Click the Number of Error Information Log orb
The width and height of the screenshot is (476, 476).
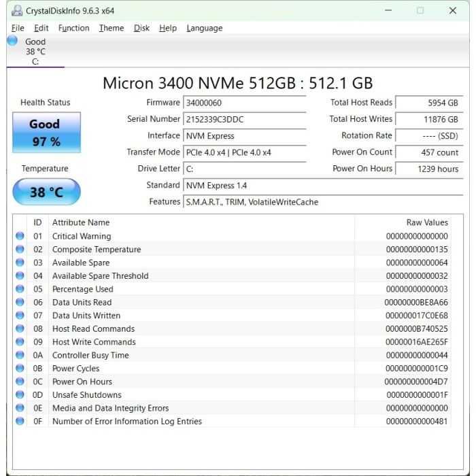tap(20, 421)
